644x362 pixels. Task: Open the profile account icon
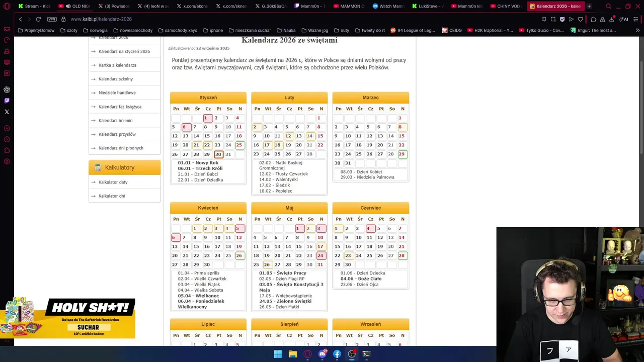click(602, 19)
